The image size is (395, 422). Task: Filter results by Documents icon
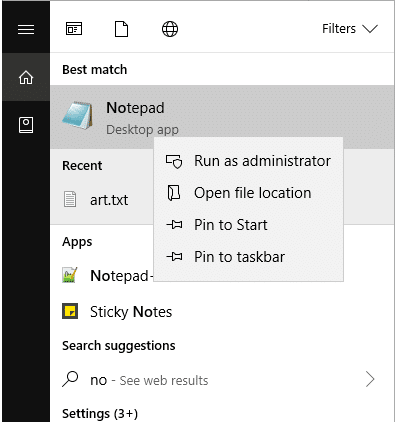click(x=121, y=29)
